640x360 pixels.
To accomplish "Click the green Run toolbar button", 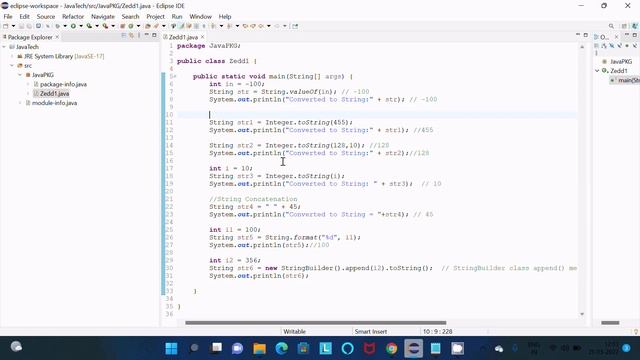I will (x=73, y=26).
